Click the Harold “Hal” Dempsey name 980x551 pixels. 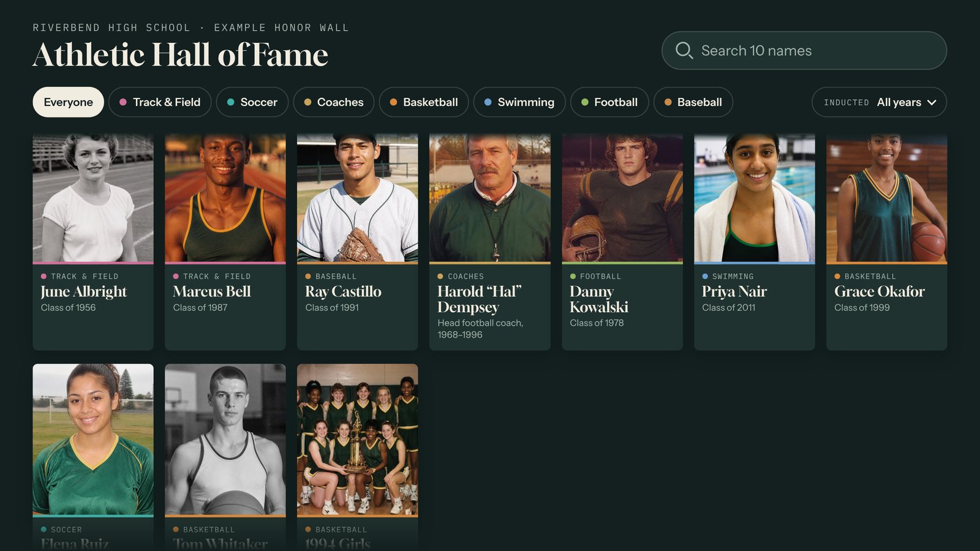click(480, 299)
